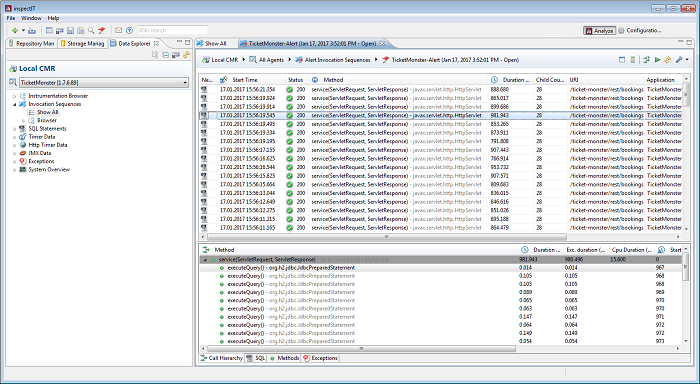The image size is (700, 384).
Task: Click the yellow refresh icon in editor toolbar
Action: 668,60
